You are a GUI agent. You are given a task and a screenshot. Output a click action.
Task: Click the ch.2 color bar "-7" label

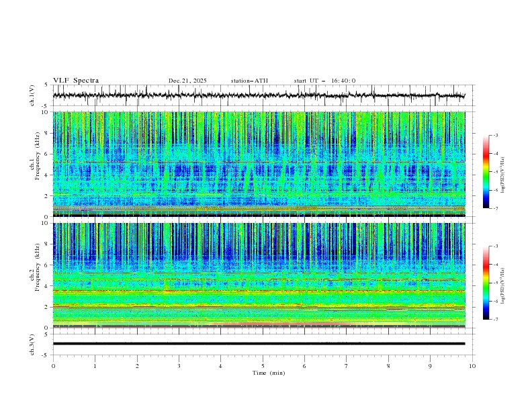click(x=496, y=320)
